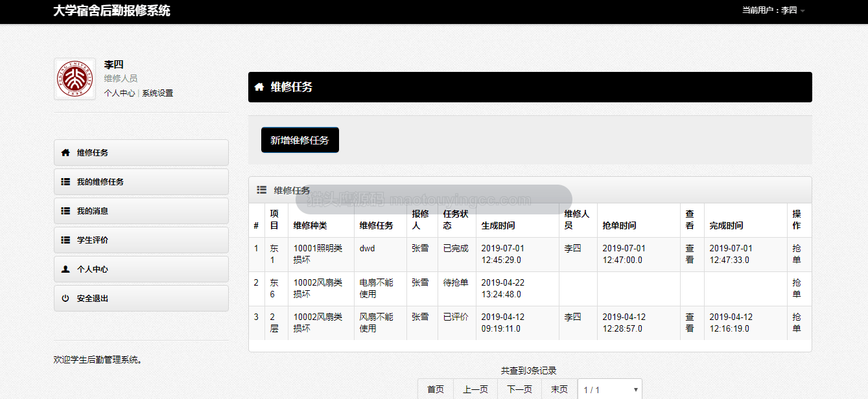Open 个人中心 in the sidebar menu

(141, 269)
